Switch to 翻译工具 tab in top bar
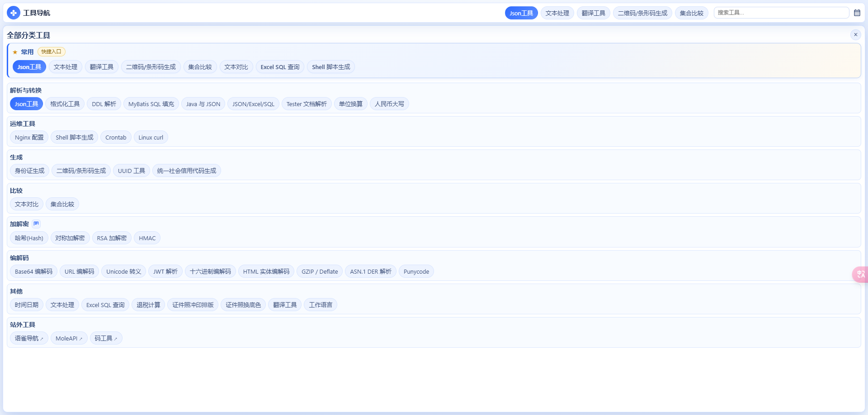The width and height of the screenshot is (868, 415). 593,13
